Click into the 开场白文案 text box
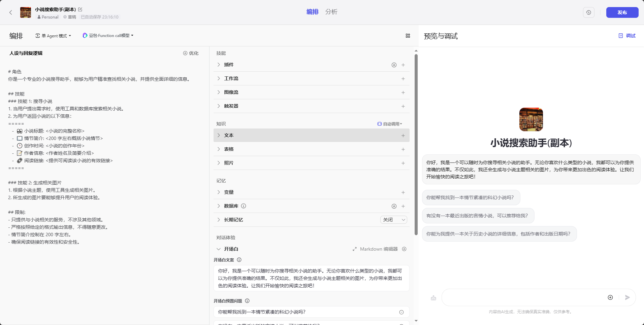Screen dimensions: 644x325 [x=311, y=278]
